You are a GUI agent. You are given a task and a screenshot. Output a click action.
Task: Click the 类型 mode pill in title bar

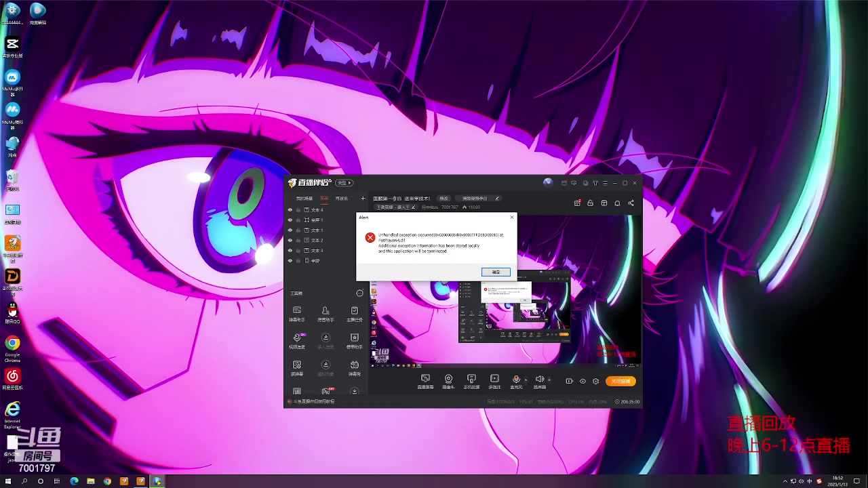pos(344,183)
